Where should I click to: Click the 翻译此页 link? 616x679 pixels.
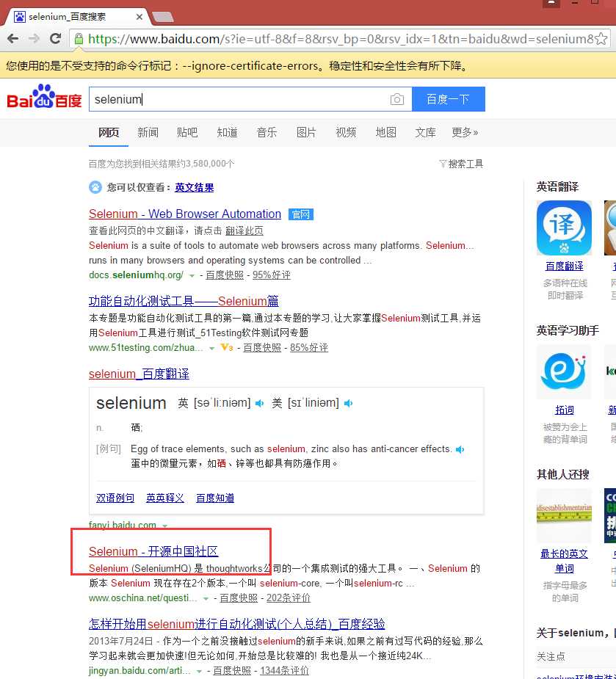[x=244, y=230]
